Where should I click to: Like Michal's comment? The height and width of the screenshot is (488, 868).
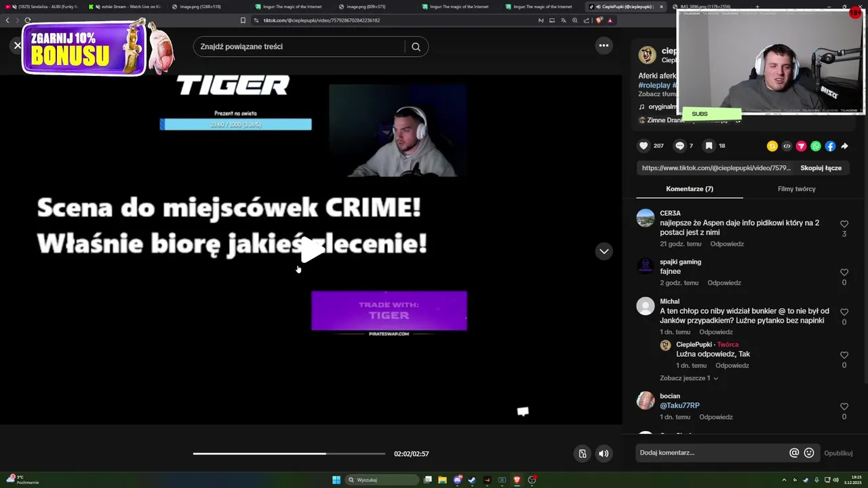(844, 312)
